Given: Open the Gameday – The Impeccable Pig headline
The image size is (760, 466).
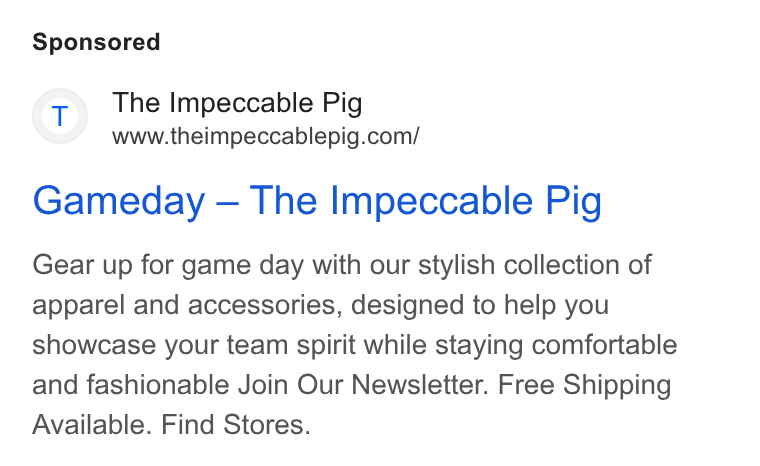Looking at the screenshot, I should point(317,201).
